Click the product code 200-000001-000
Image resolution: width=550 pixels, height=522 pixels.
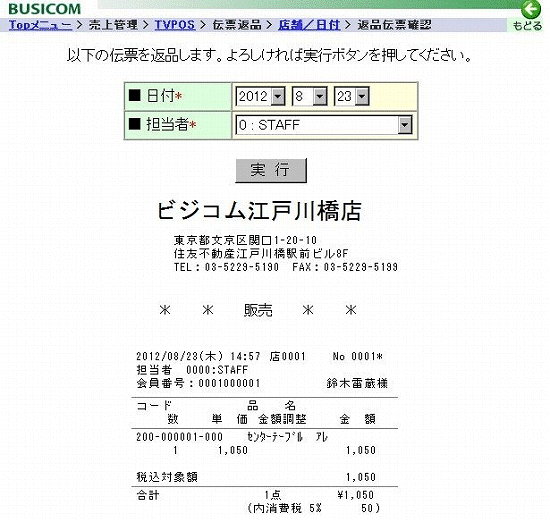pos(179,437)
